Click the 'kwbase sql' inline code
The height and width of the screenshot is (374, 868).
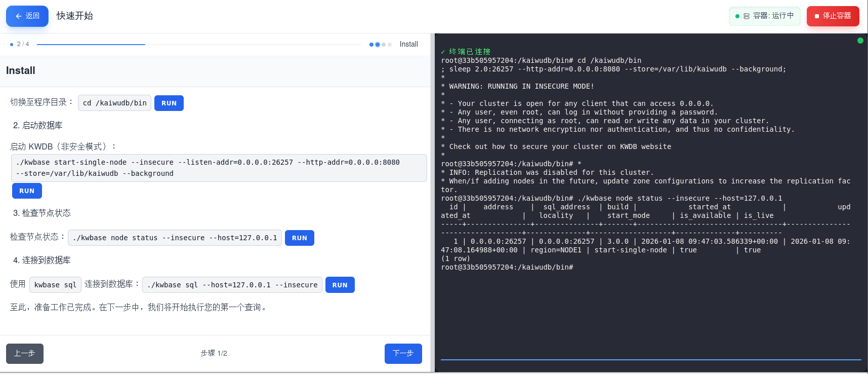coord(55,285)
